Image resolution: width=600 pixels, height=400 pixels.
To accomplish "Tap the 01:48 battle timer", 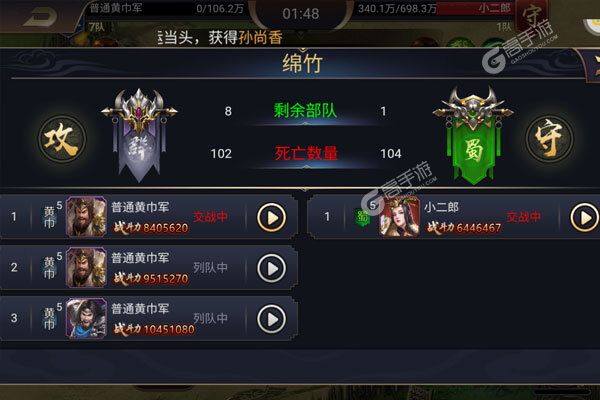I will click(x=301, y=14).
